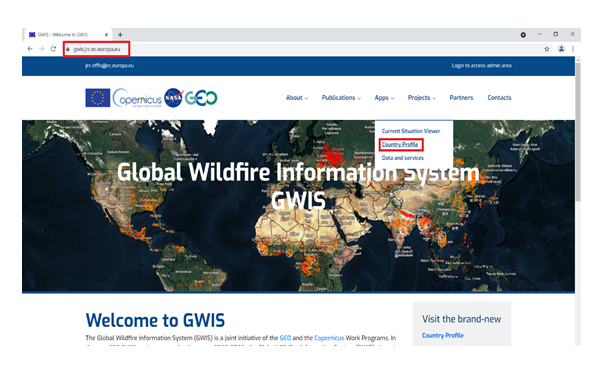Open the Country Profile link in sidebar box
This screenshot has width=600, height=380.
(x=443, y=336)
